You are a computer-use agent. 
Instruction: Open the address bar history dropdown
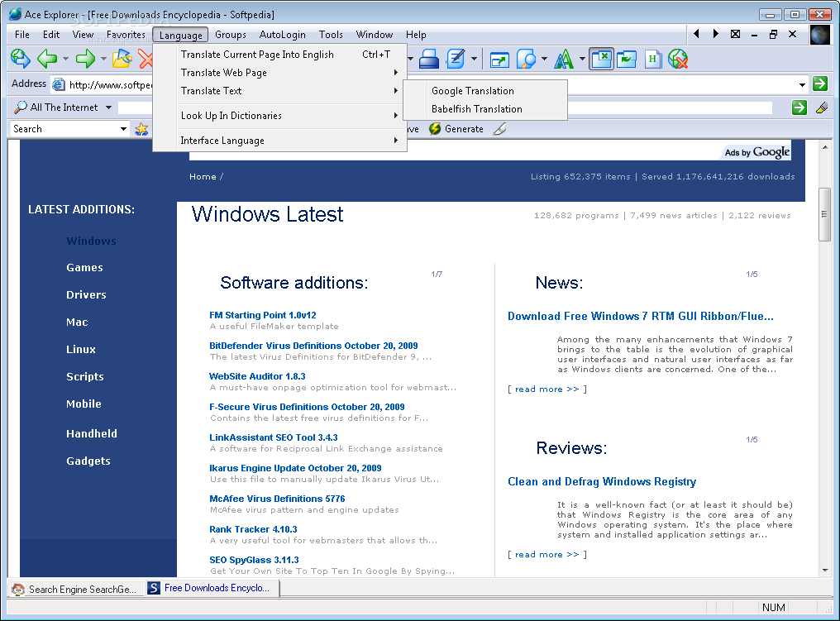(802, 84)
